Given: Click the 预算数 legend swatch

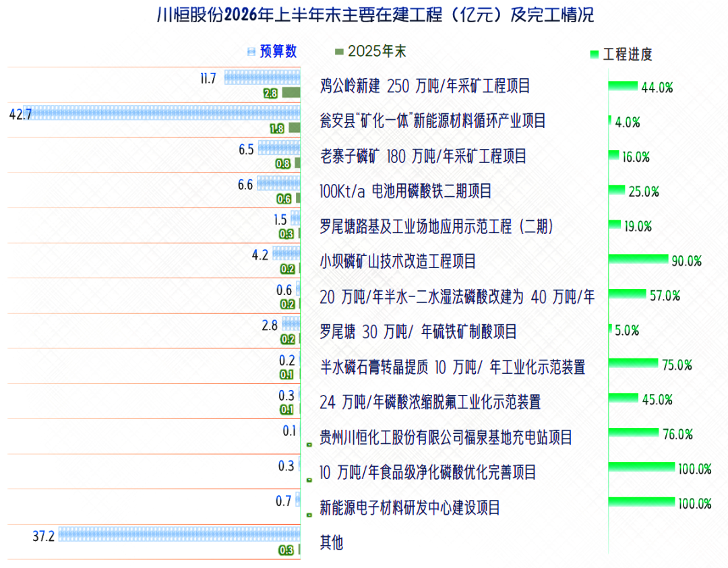Looking at the screenshot, I should pos(251,51).
